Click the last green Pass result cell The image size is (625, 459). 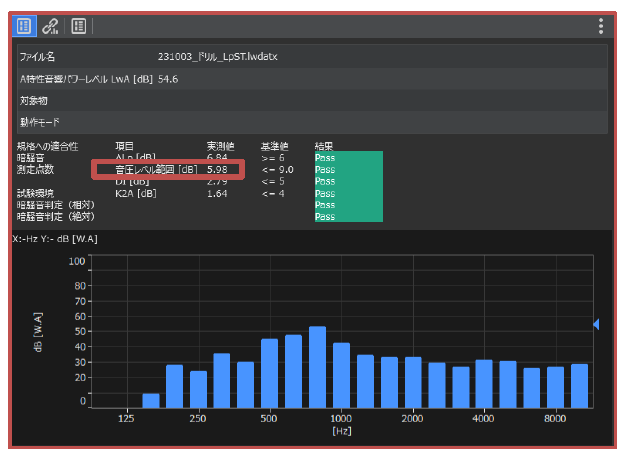[347, 216]
